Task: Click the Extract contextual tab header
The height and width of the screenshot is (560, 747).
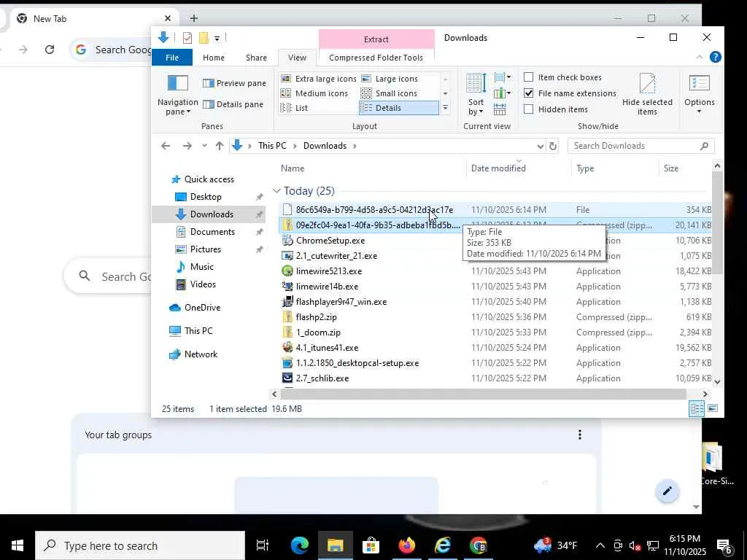Action: [376, 39]
